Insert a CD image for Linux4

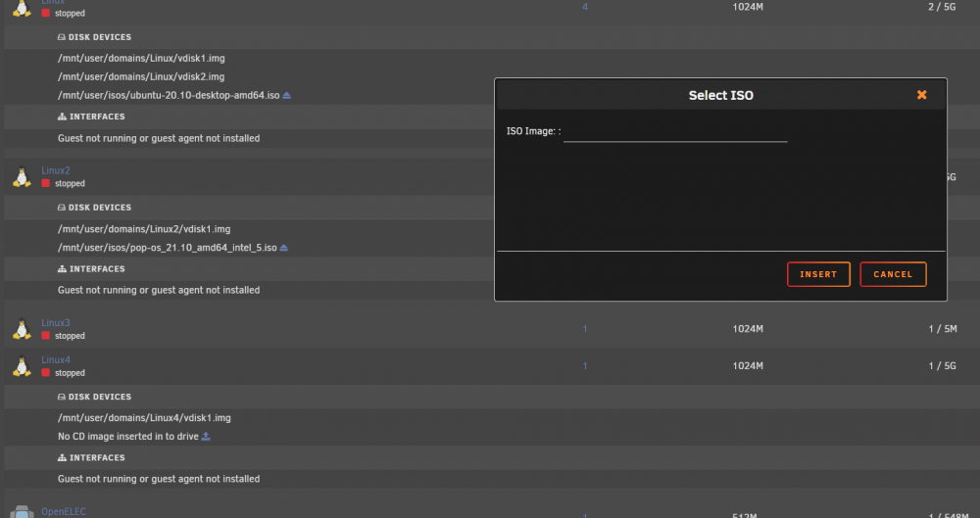pyautogui.click(x=206, y=436)
